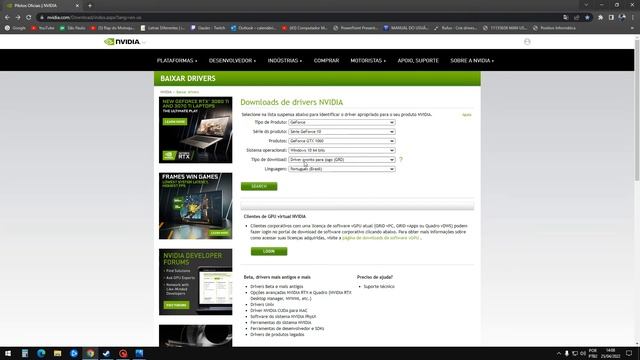Open Steam from the taskbar

107,353
